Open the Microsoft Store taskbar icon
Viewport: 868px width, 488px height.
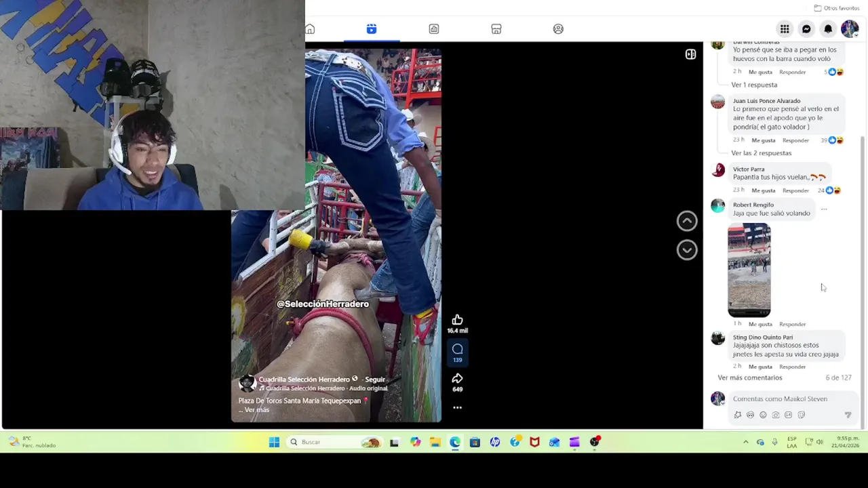(x=475, y=442)
